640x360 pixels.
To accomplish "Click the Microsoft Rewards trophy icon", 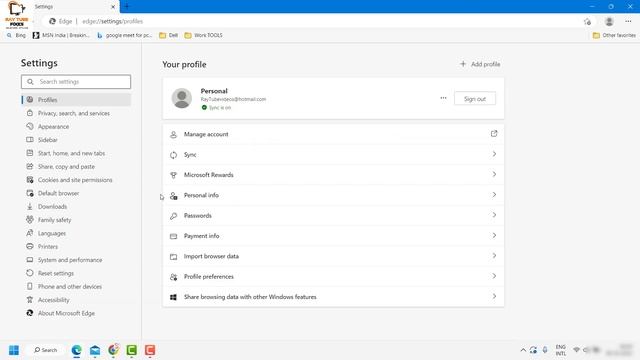I will coord(173,175).
